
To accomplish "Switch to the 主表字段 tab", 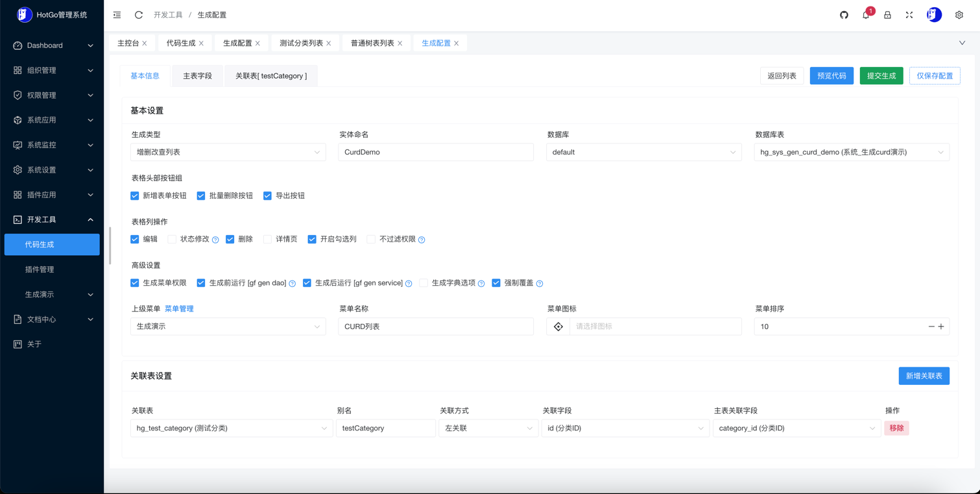I will coord(197,76).
